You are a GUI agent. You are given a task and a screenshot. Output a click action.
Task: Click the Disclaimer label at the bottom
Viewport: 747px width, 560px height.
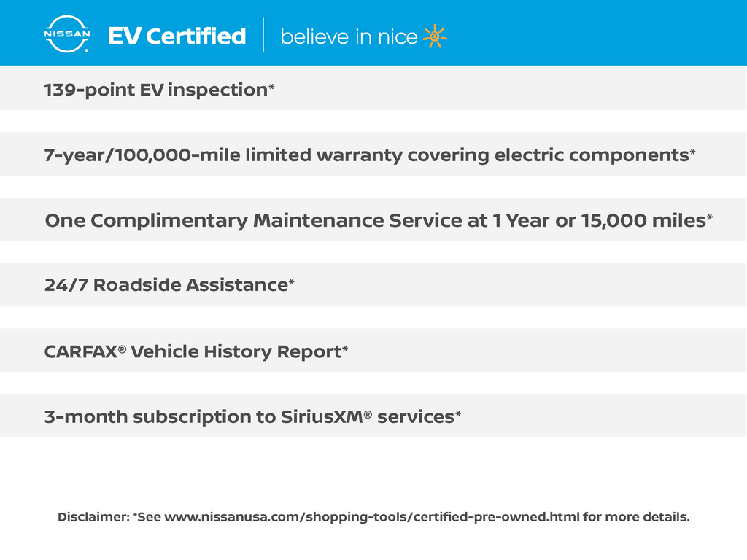(93, 517)
